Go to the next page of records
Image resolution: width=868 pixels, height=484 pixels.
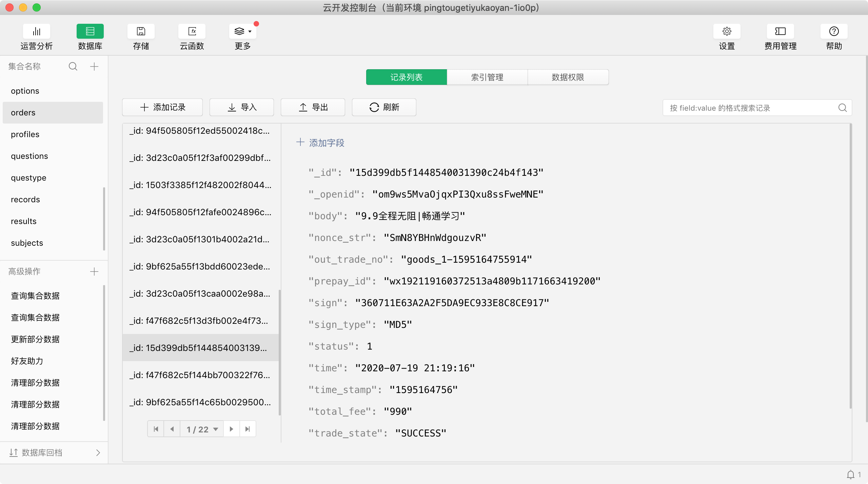point(231,429)
